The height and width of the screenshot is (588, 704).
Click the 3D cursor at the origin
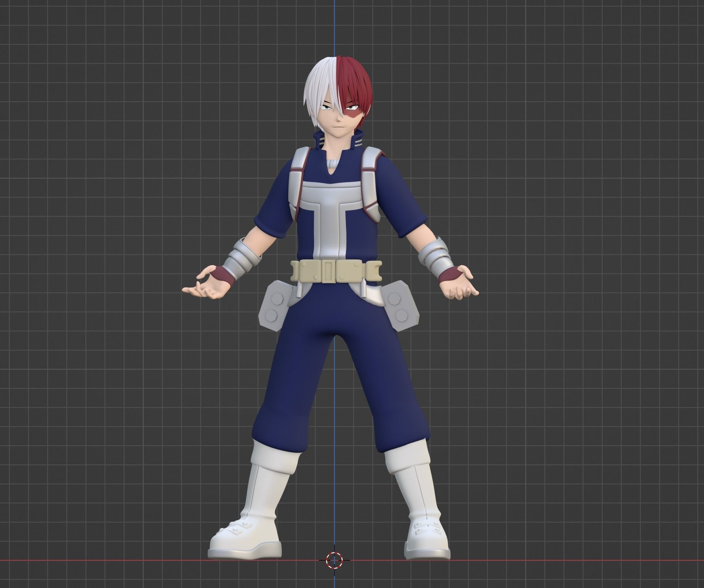click(335, 560)
